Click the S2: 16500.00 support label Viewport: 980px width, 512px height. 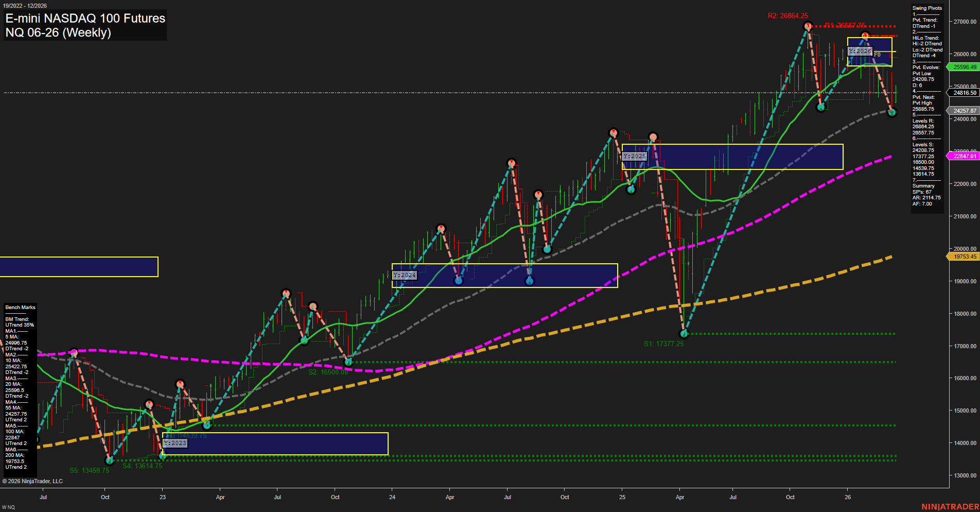click(x=328, y=372)
